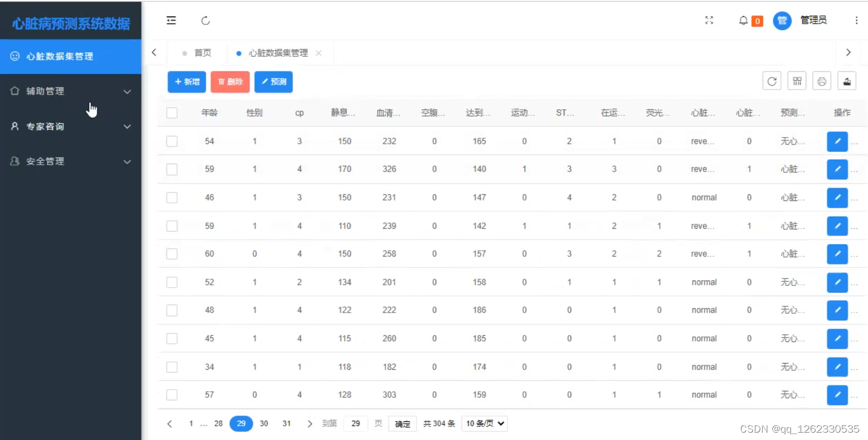The width and height of the screenshot is (868, 440).
Task: Edit the row with age 34
Action: coord(837,367)
